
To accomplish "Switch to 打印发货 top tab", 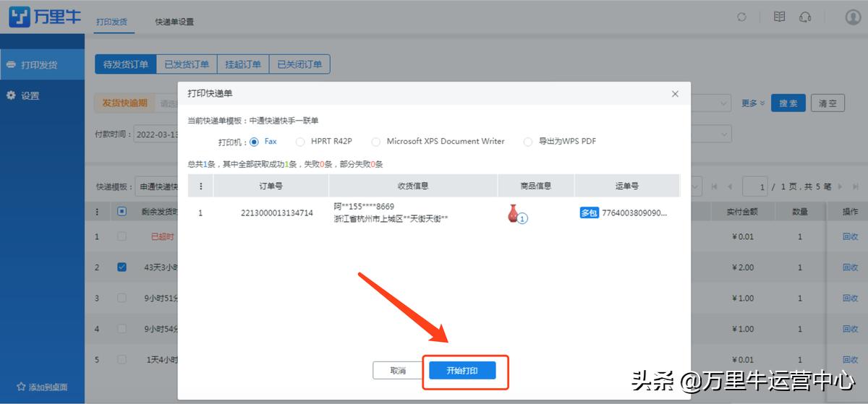I will pos(111,22).
